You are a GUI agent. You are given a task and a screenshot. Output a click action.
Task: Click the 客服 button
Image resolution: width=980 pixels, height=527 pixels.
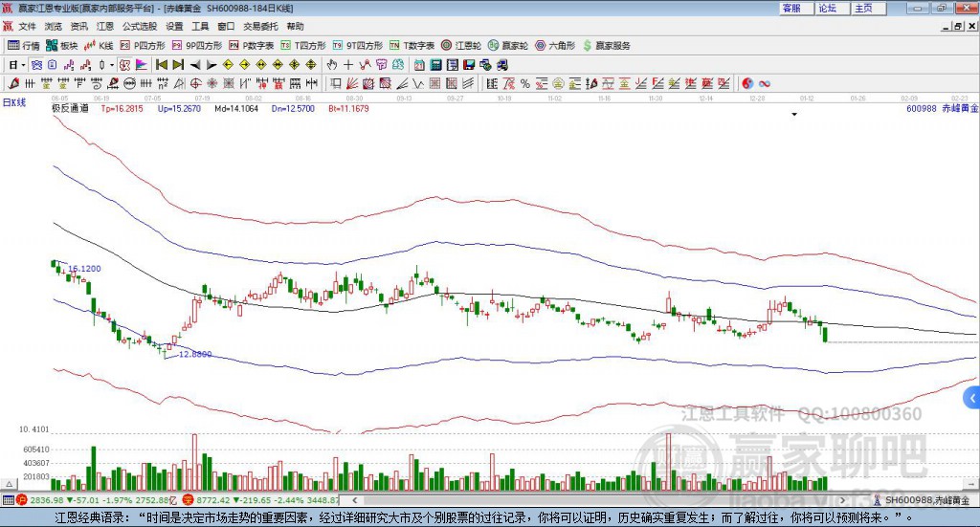click(796, 8)
